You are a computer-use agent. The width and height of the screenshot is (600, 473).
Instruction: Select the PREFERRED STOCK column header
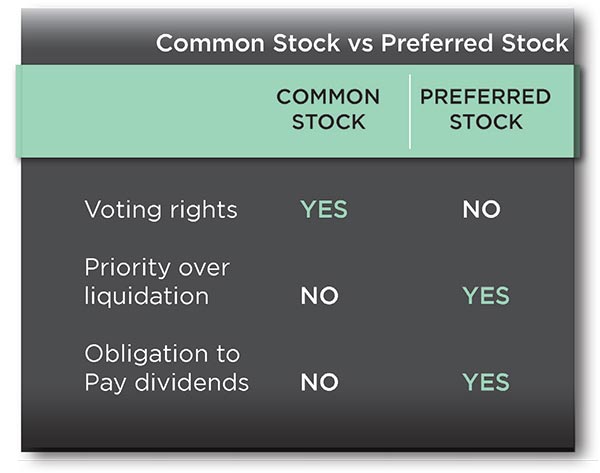coord(486,109)
